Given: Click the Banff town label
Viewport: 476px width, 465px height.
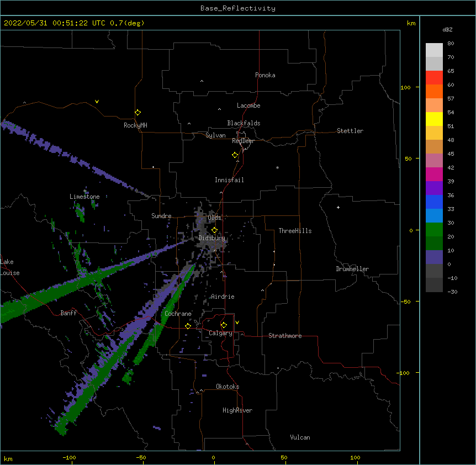Looking at the screenshot, I should (x=68, y=313).
